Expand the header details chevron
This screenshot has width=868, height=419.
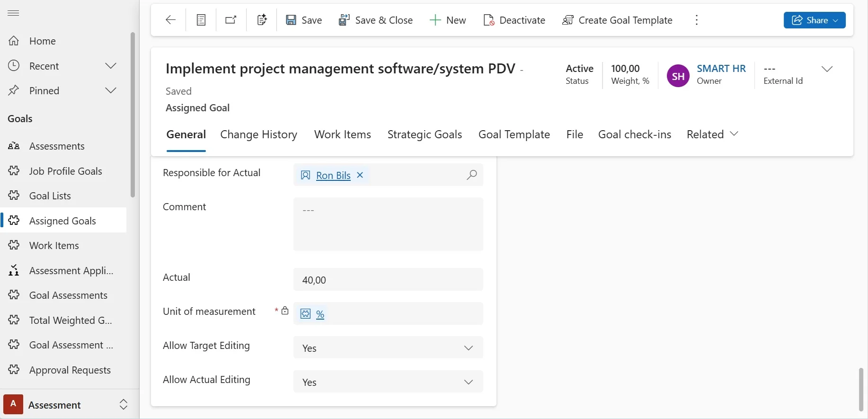click(827, 69)
